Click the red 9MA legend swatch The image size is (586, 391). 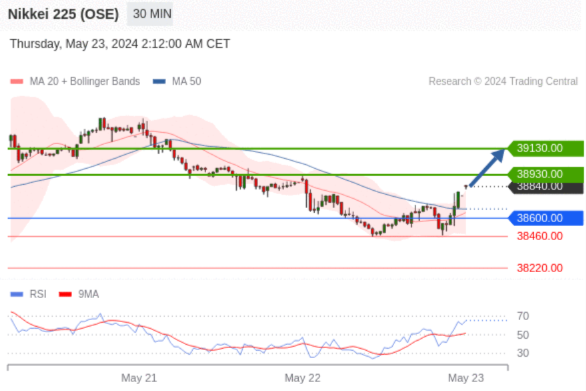point(65,295)
